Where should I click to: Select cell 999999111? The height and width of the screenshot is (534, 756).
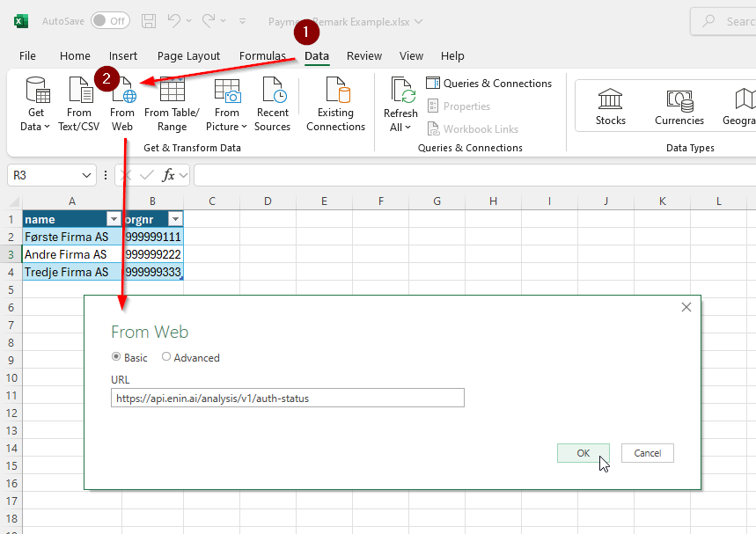coord(153,237)
